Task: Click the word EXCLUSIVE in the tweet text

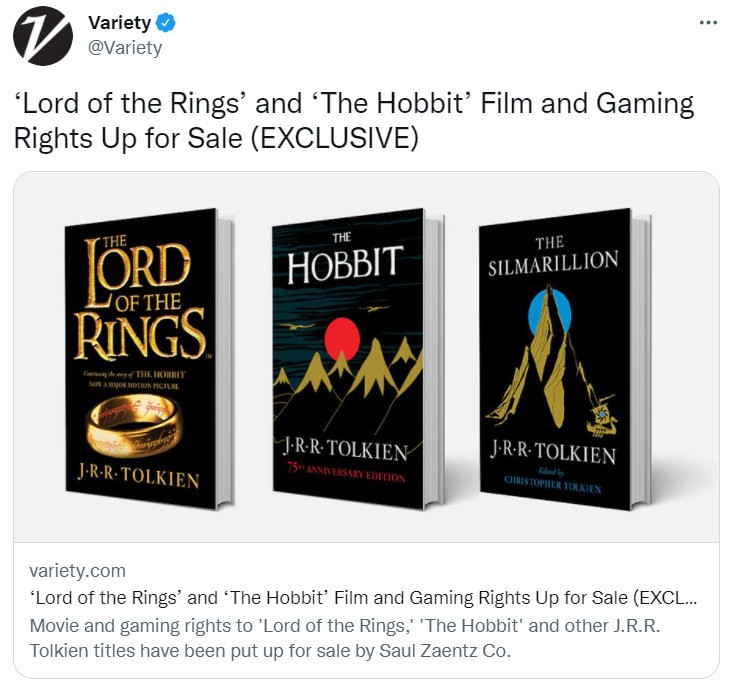Action: coord(334,138)
